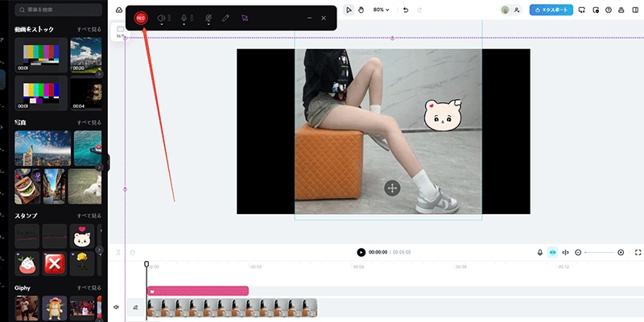
Task: Choose the burger food photo
Action: (x=27, y=187)
